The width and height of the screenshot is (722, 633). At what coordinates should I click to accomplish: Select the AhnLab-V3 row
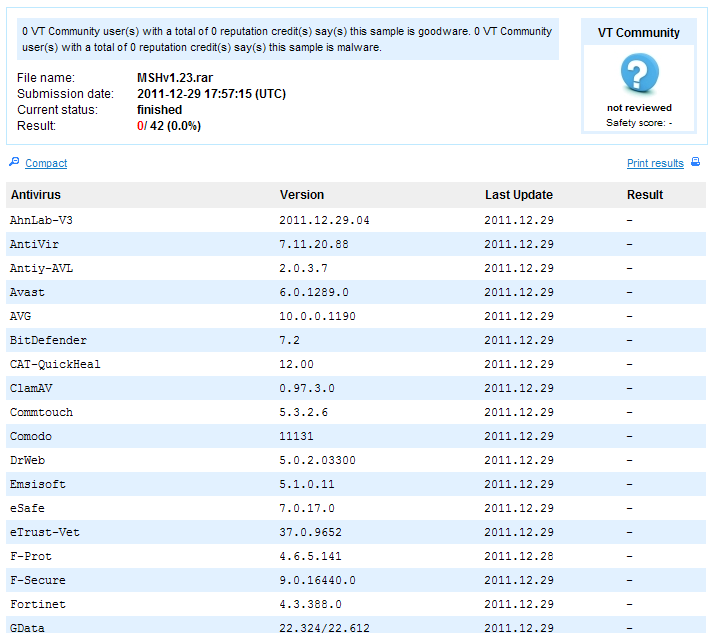(x=41, y=220)
